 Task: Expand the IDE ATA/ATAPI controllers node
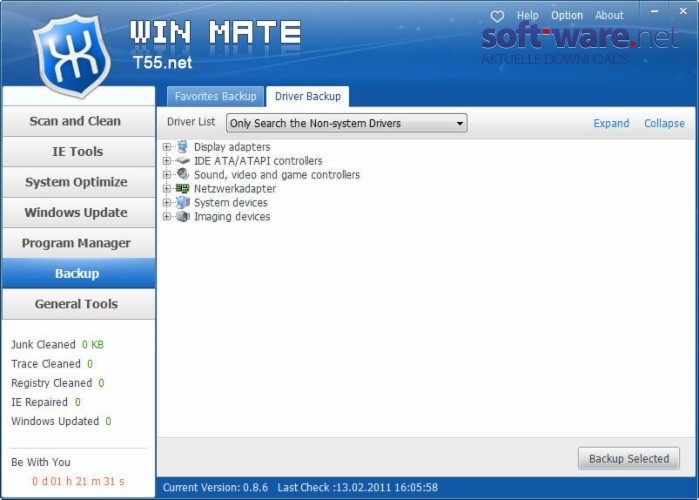(x=167, y=160)
